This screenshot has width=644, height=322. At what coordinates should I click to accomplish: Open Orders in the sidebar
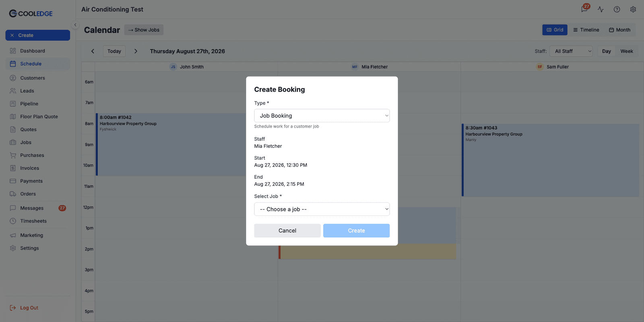38,194
